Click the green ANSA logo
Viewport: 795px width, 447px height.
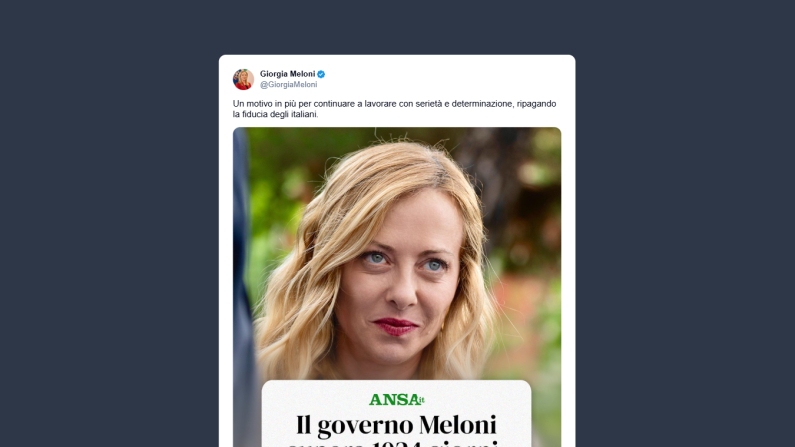396,399
